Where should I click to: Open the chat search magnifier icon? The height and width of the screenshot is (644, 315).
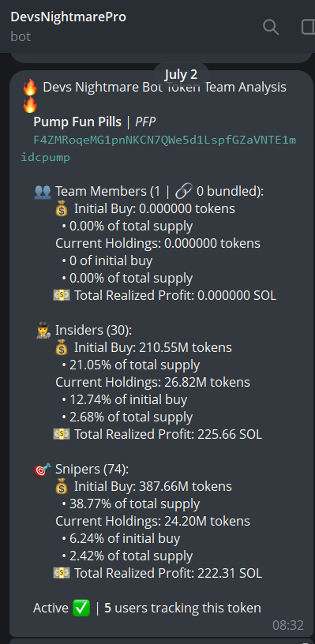coord(271,28)
